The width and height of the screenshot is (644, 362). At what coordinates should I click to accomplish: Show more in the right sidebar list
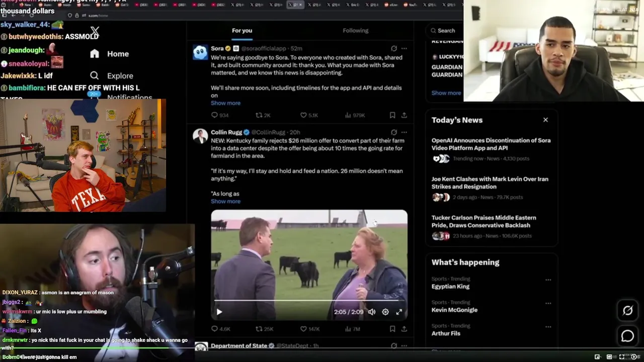coord(446,93)
